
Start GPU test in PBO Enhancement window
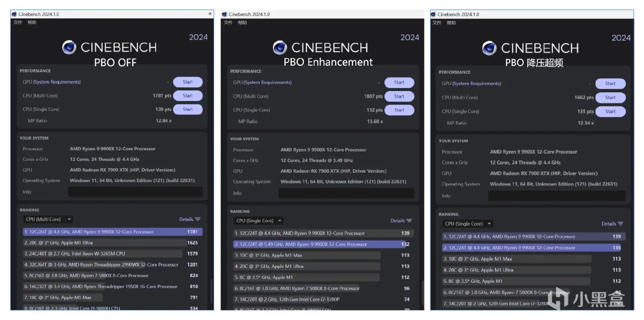click(399, 82)
